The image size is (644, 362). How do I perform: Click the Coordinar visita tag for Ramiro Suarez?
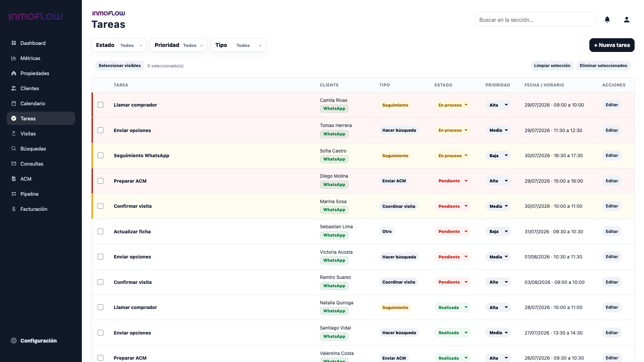coord(399,282)
